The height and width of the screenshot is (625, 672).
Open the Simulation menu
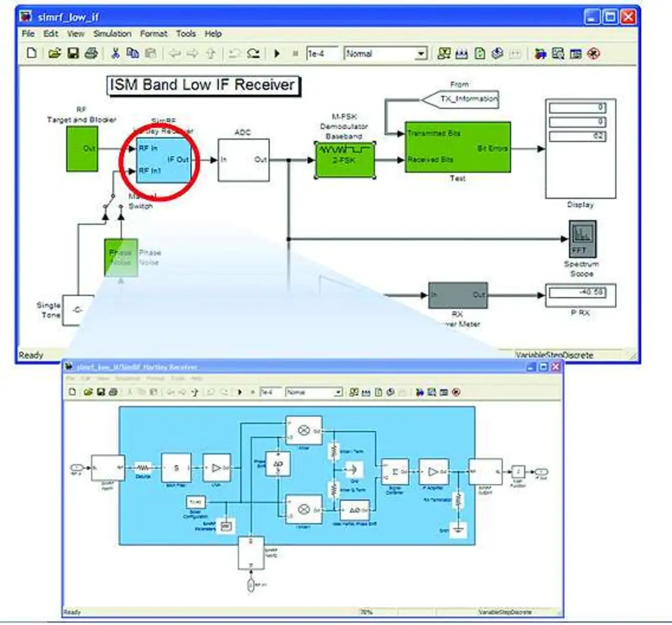112,34
